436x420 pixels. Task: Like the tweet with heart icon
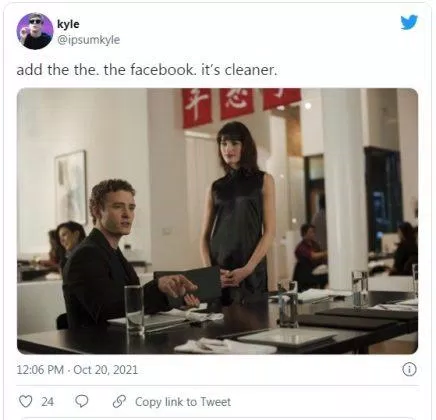tap(25, 401)
